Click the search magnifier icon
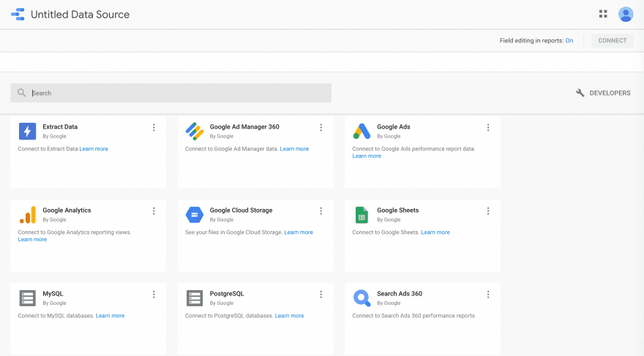The image size is (644, 356). point(21,93)
